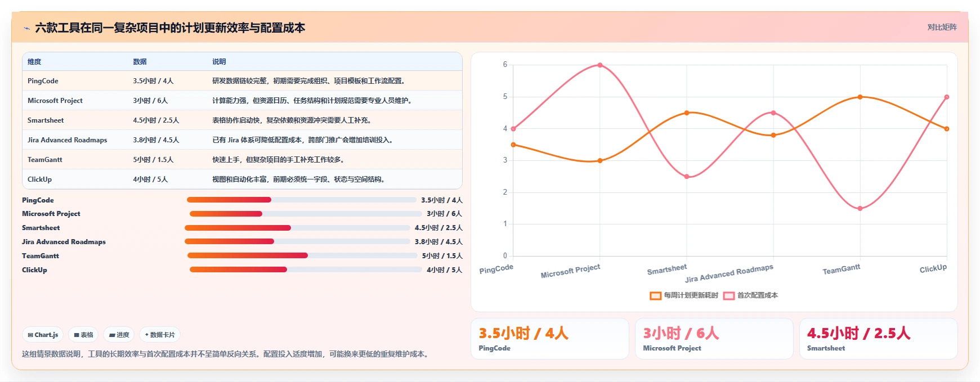Click the table description starting 视图和自动化丰富

299,179
